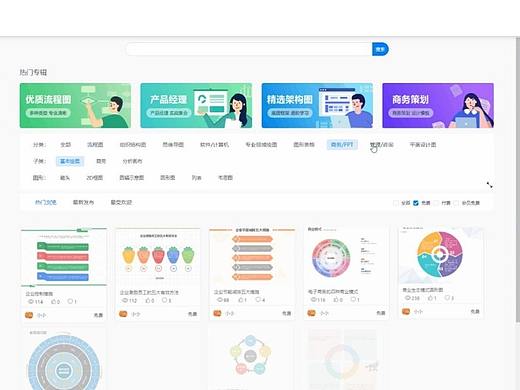Viewport: 520px width, 390px height.
Task: Uncheck the 免费 checkbox
Action: pyautogui.click(x=416, y=203)
